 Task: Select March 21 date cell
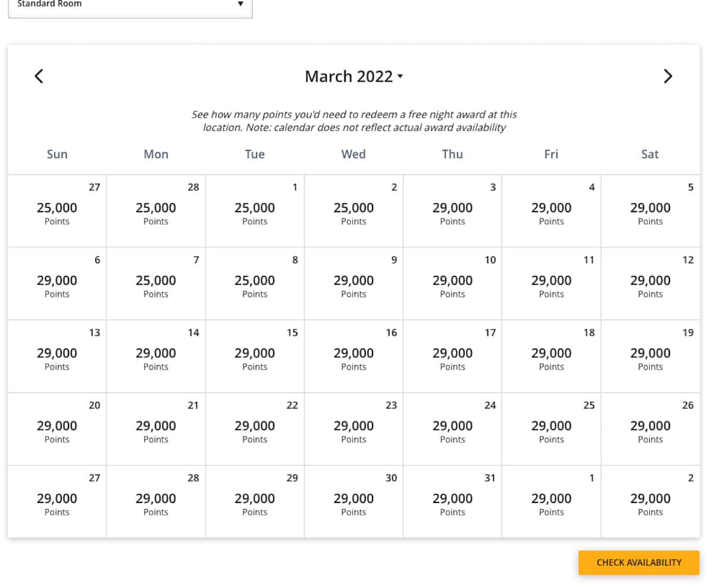156,429
